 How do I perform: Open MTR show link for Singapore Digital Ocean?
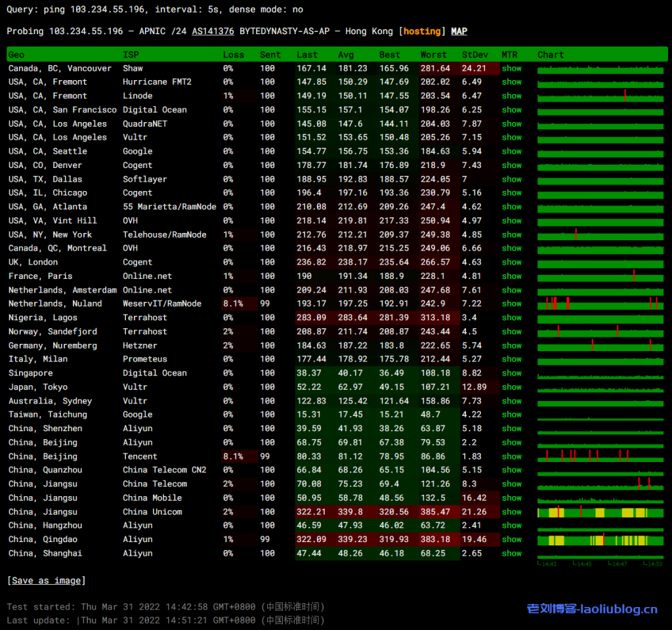(511, 373)
